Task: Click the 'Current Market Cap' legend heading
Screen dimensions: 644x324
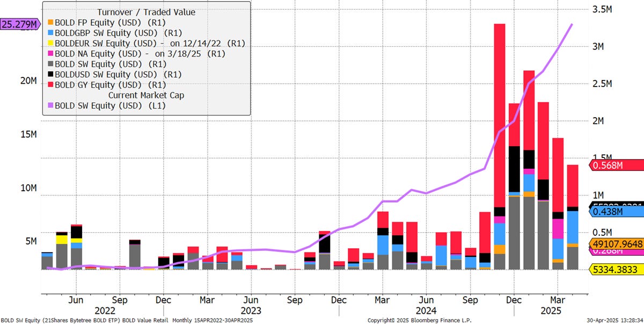Action: [x=147, y=95]
